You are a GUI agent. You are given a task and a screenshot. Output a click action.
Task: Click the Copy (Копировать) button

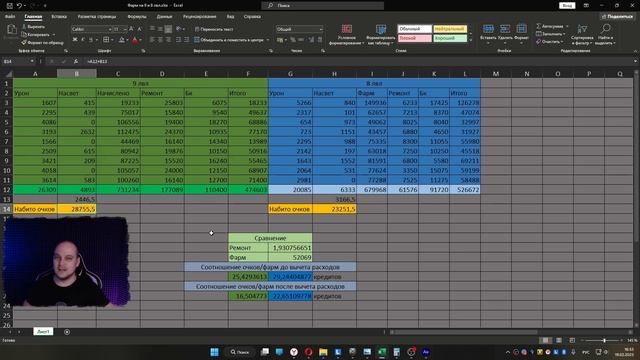[x=36, y=35]
